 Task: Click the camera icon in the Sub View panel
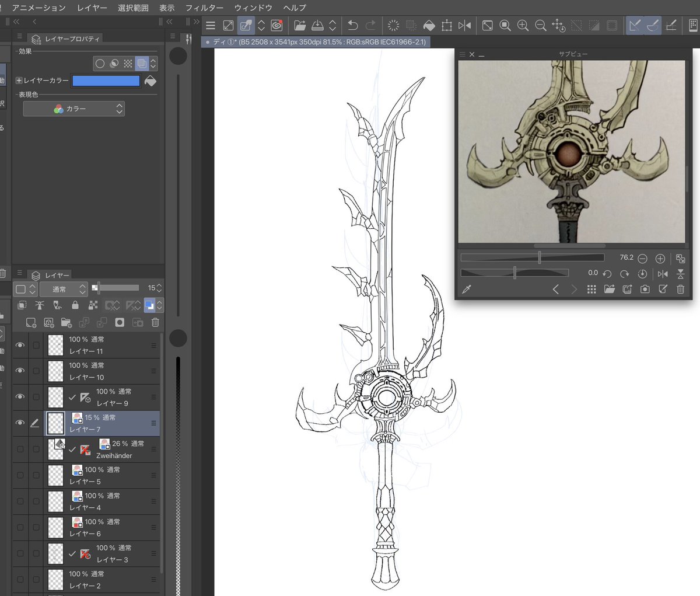pos(645,289)
